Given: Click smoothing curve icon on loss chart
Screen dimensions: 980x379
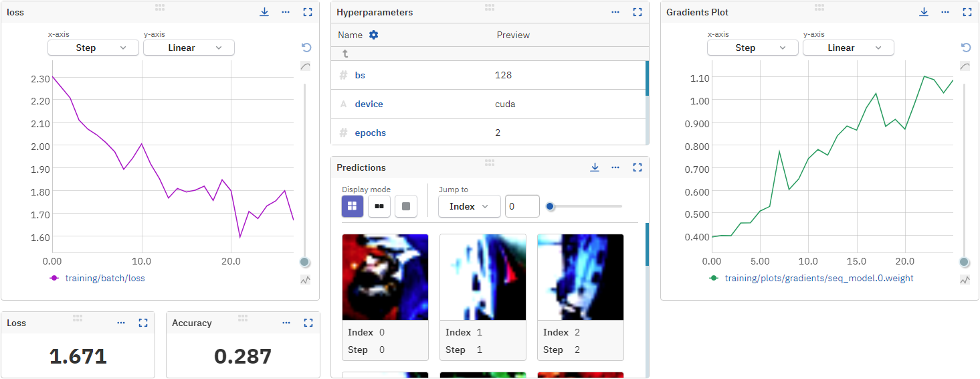Looking at the screenshot, I should point(306,66).
